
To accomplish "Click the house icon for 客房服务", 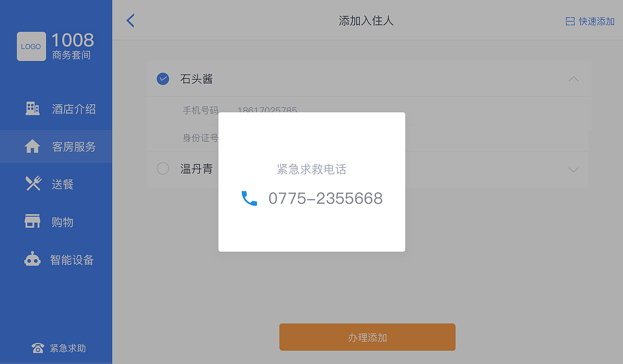I will pyautogui.click(x=32, y=146).
